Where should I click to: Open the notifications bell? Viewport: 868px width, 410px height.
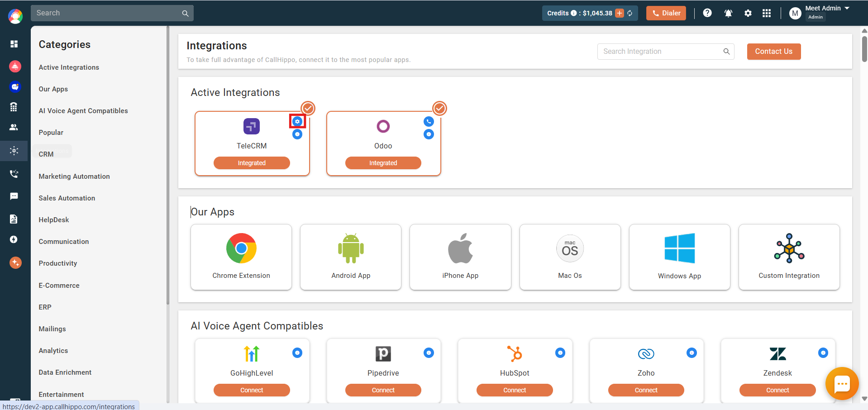click(x=728, y=13)
